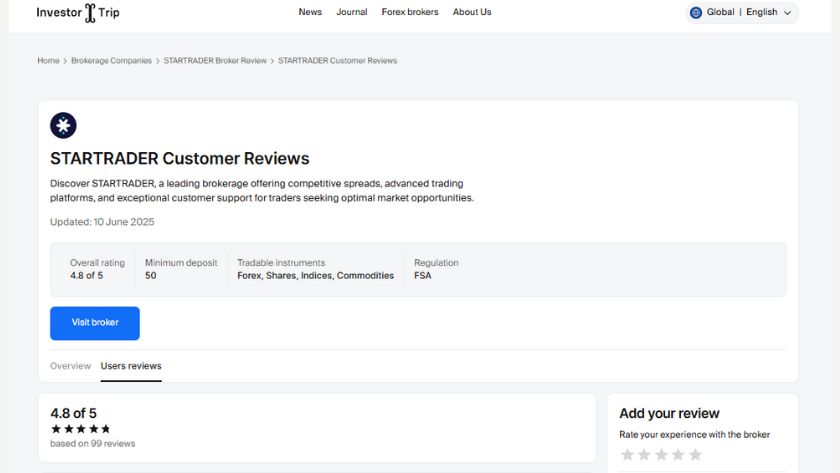Click STARTRADER Customer Reviews breadcrumb text

(338, 61)
